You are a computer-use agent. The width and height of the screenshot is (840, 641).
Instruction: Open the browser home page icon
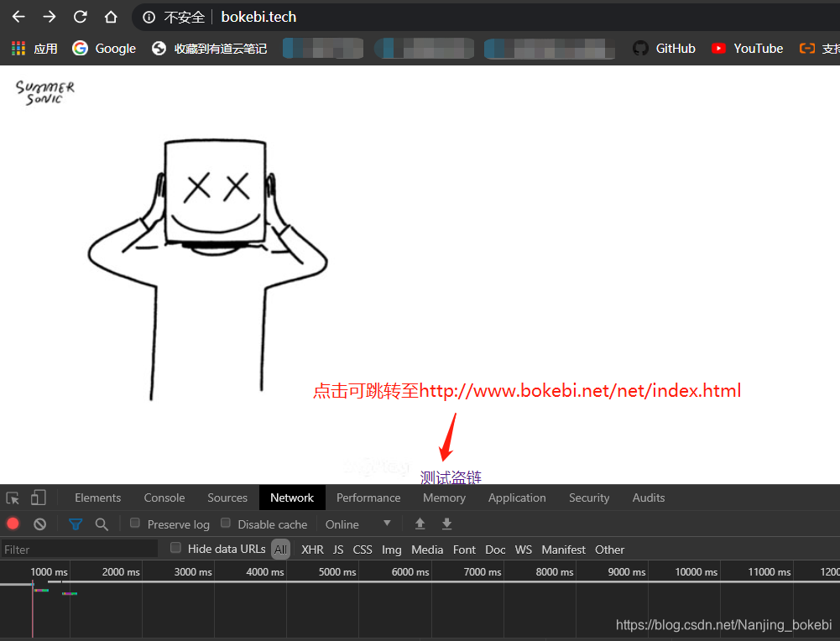pos(111,17)
